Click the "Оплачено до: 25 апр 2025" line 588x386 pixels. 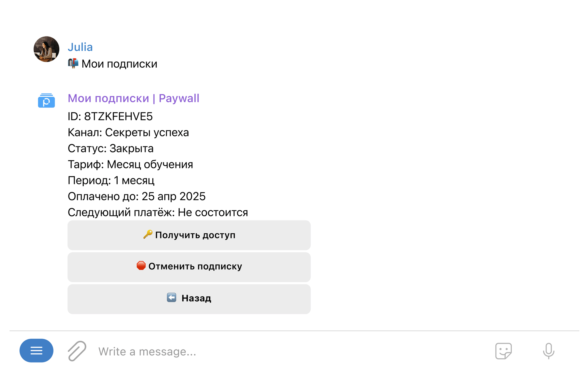point(137,197)
